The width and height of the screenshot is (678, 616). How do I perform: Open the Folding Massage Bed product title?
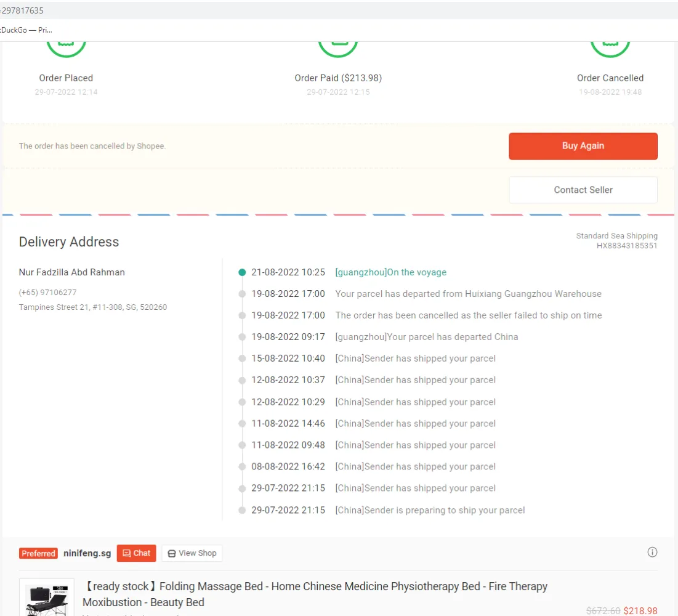pos(315,594)
